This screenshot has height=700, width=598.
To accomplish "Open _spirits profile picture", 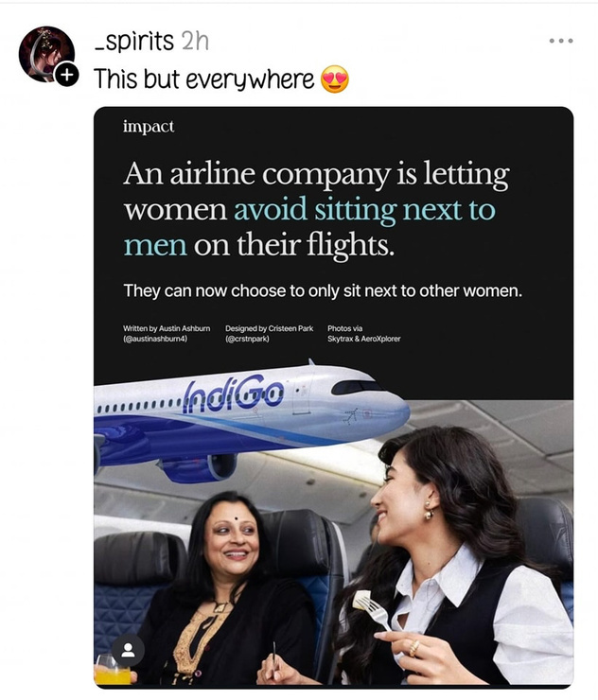I will pyautogui.click(x=45, y=53).
